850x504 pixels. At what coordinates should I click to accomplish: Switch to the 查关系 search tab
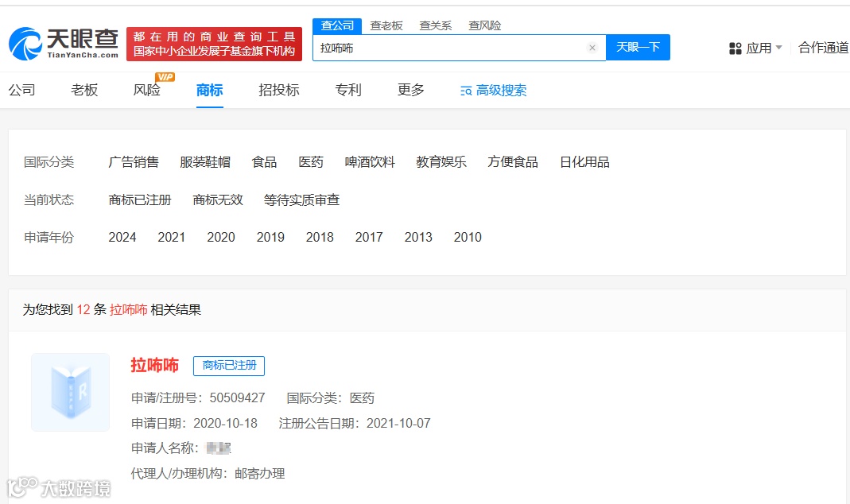coord(435,25)
